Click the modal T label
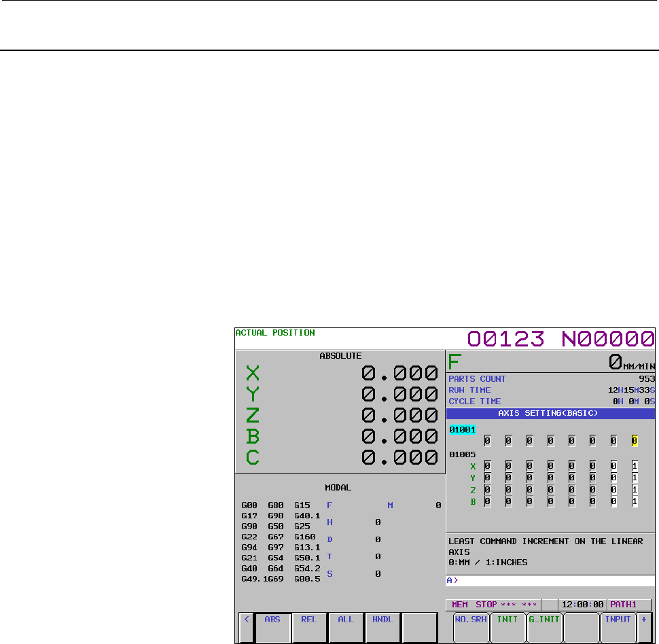This screenshot has height=644, width=659. pyautogui.click(x=329, y=556)
